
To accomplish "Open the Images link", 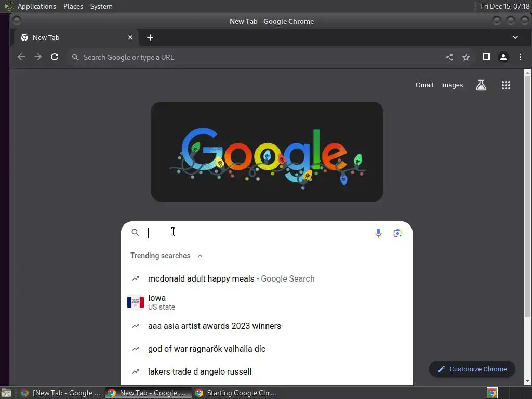I will coord(451,85).
